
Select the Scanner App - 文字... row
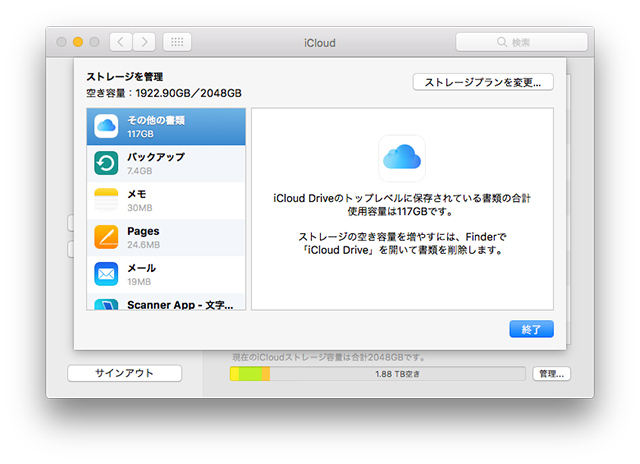coord(166,302)
